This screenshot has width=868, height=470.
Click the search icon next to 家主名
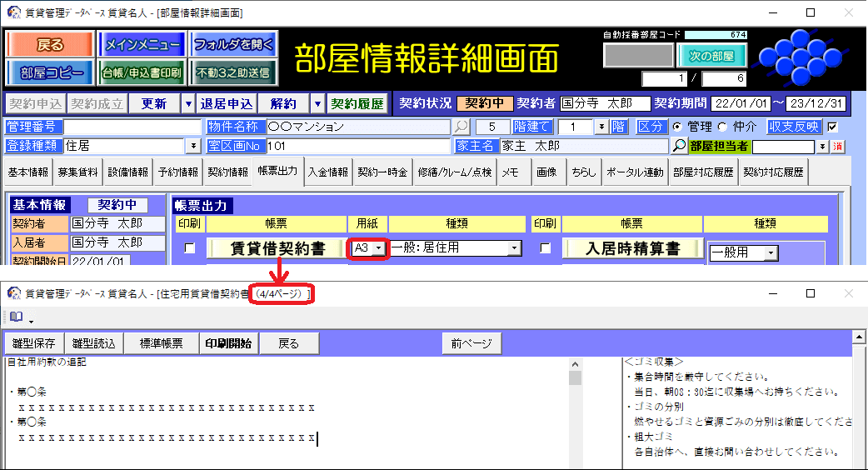coord(680,146)
